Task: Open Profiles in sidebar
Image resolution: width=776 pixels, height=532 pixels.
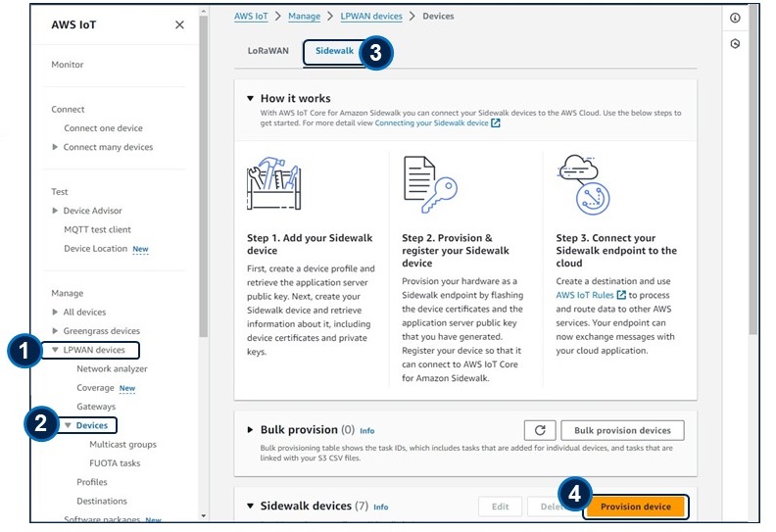Action: pyautogui.click(x=91, y=482)
